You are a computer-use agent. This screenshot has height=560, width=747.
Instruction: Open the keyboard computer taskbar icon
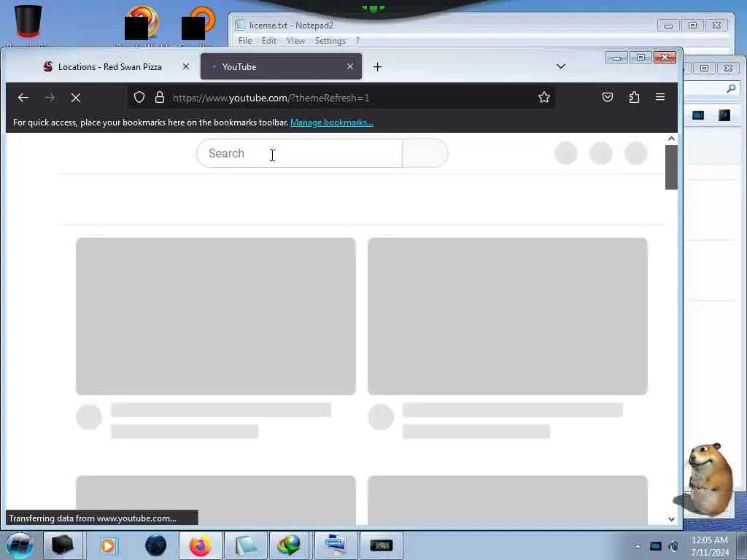(336, 545)
